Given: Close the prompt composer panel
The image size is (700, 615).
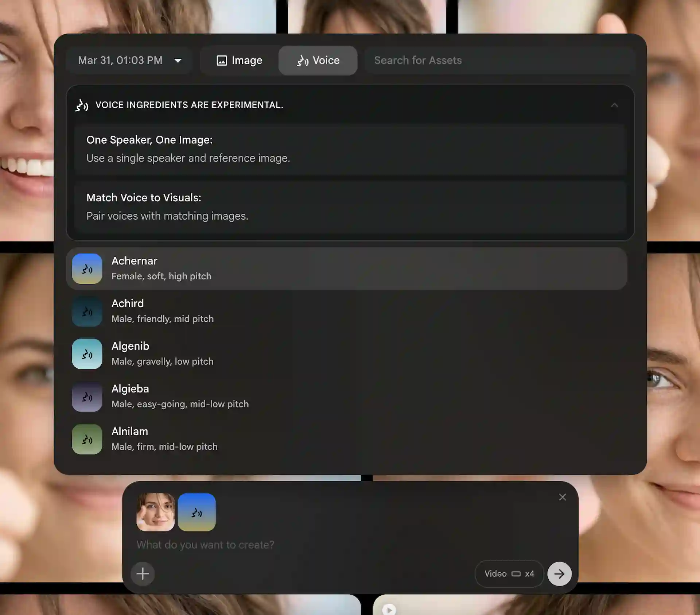Looking at the screenshot, I should (x=562, y=497).
